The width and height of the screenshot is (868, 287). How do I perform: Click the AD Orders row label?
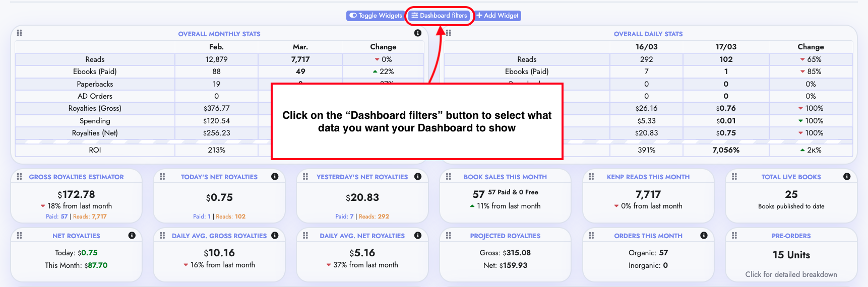click(x=95, y=96)
